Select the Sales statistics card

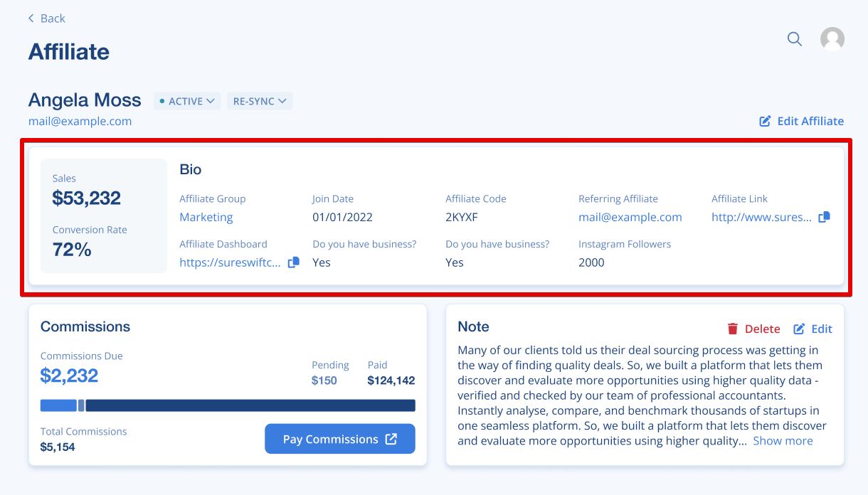[x=103, y=215]
